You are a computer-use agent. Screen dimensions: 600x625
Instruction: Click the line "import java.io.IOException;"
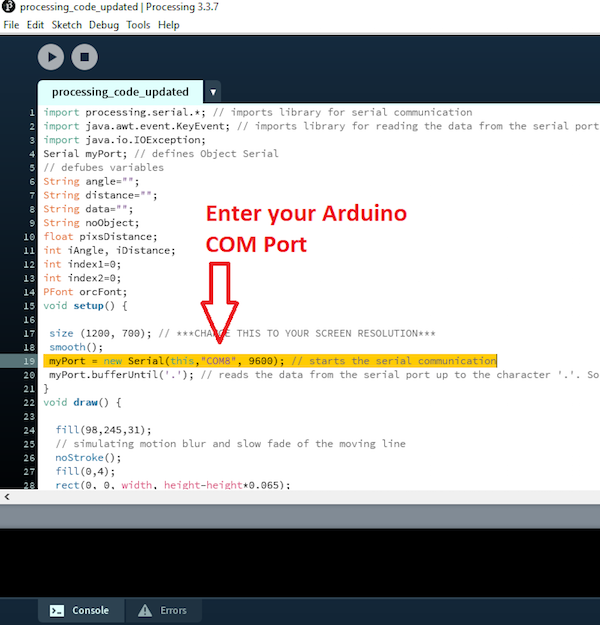coord(124,140)
